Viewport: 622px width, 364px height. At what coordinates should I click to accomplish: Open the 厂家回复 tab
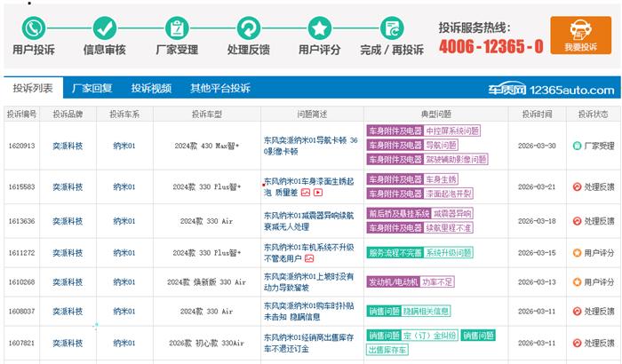click(x=92, y=89)
